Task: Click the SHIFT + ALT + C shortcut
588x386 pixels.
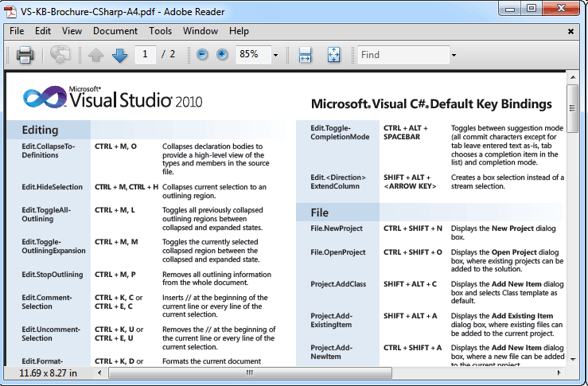Action: click(411, 284)
